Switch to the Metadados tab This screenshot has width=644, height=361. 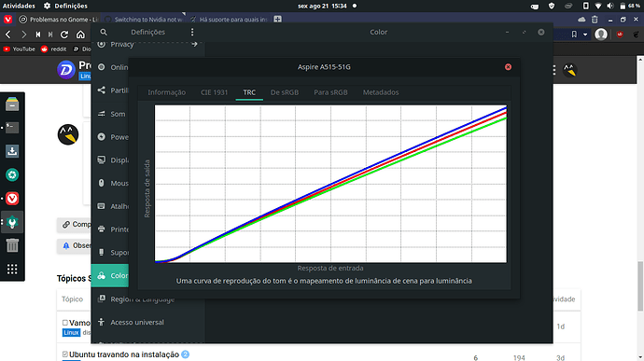coord(380,92)
